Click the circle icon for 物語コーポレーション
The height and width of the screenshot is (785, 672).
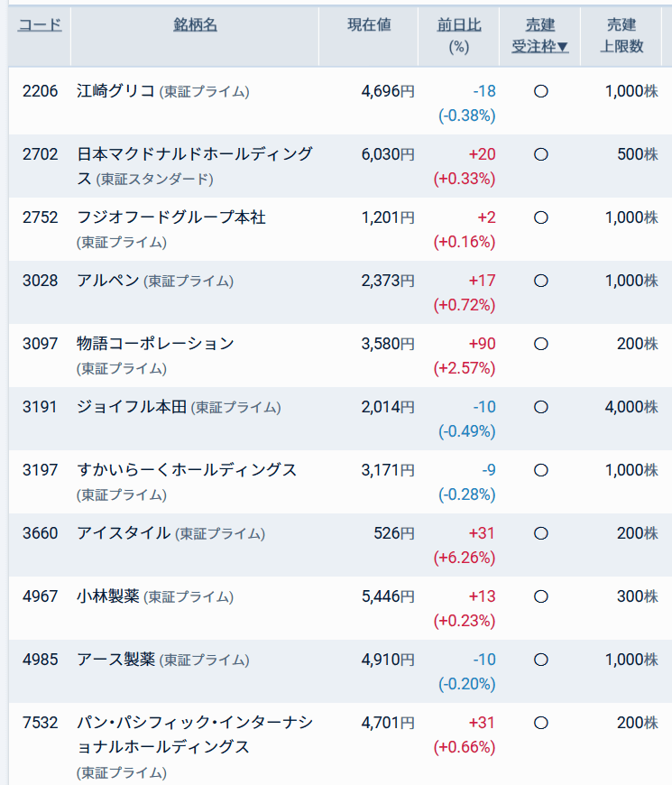541,344
